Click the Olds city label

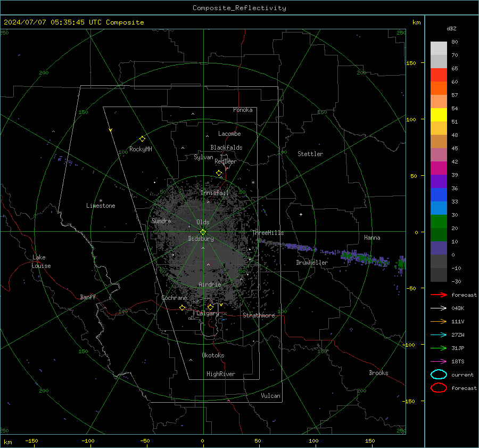[203, 222]
